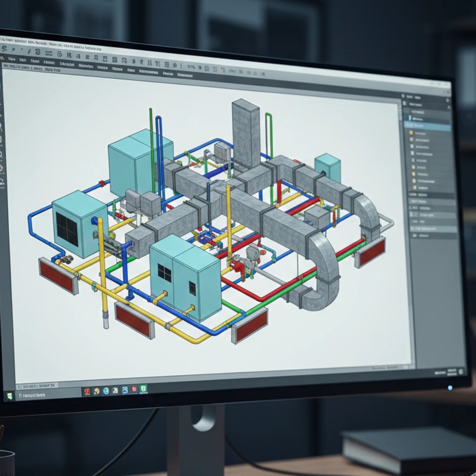This screenshot has height=476, width=476.
Task: Open the Windows Start button
Action: click(x=10, y=396)
